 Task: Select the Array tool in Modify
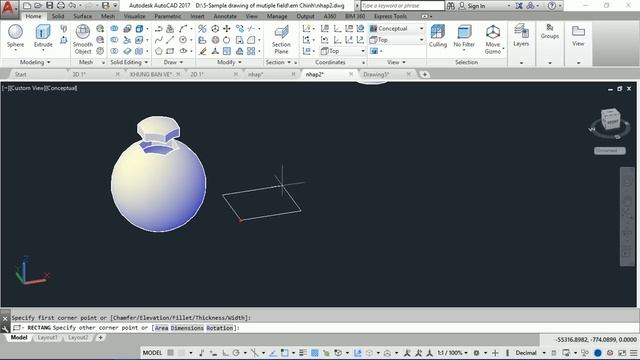point(251,51)
